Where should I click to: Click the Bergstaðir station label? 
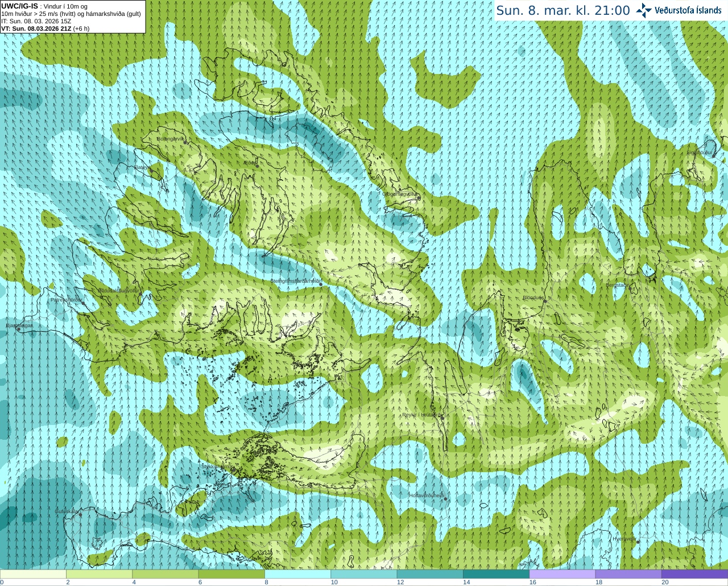pos(617,285)
